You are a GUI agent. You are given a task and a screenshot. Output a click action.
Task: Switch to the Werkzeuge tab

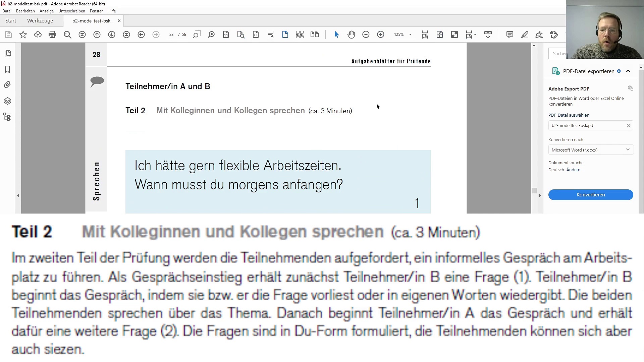click(x=40, y=21)
